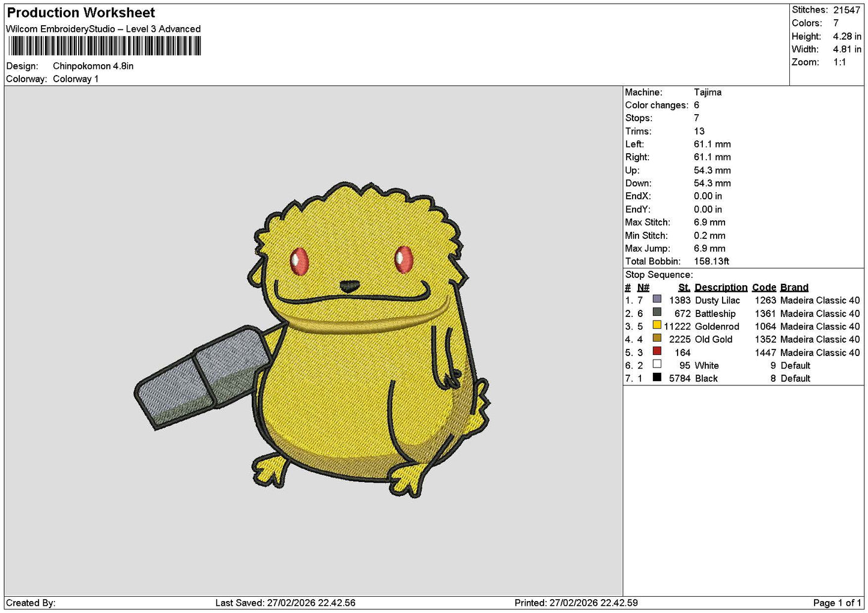This screenshot has height=613, width=868.
Task: Click the Machine value Tajima
Action: tap(708, 92)
